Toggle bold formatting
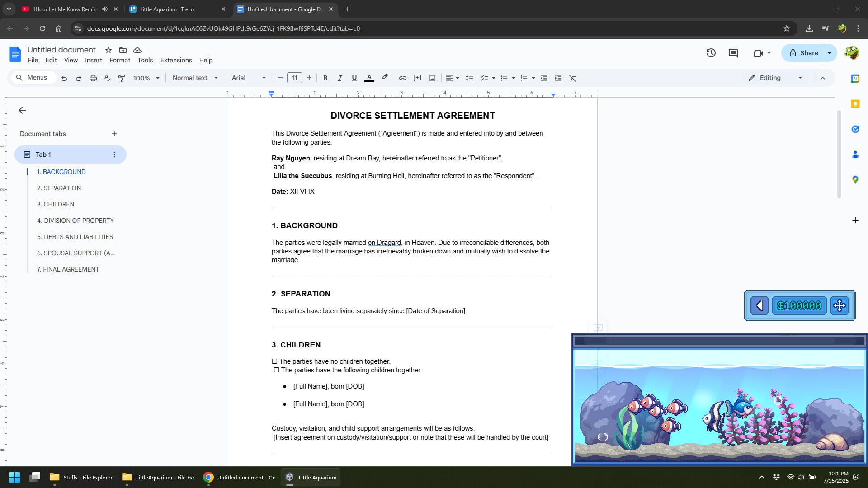Image resolution: width=868 pixels, height=488 pixels. [x=325, y=78]
